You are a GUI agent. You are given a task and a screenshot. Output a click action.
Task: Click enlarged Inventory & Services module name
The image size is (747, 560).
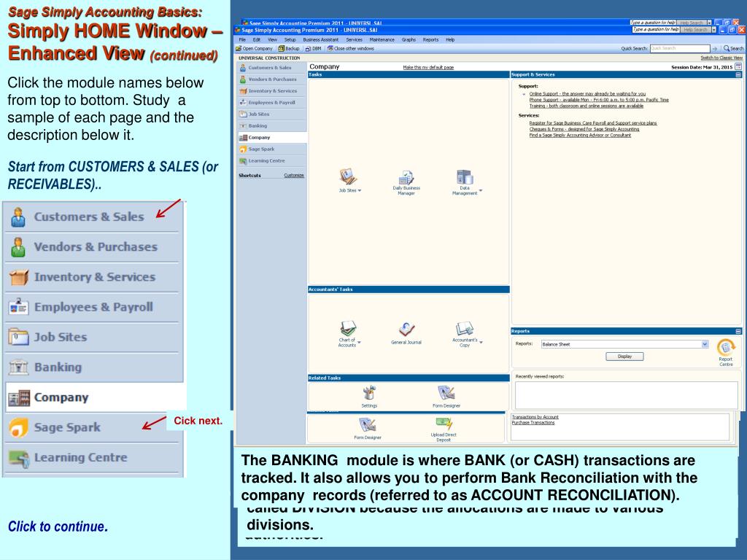95,276
